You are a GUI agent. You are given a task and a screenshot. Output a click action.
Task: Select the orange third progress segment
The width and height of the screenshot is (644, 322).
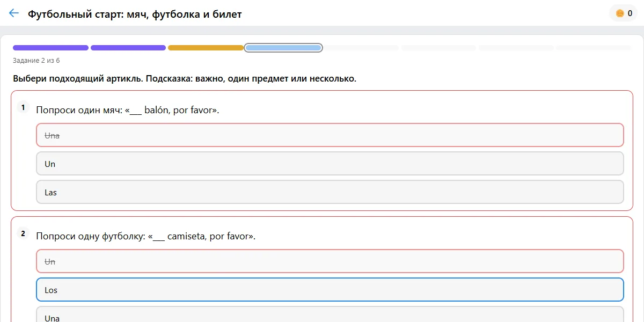click(206, 48)
